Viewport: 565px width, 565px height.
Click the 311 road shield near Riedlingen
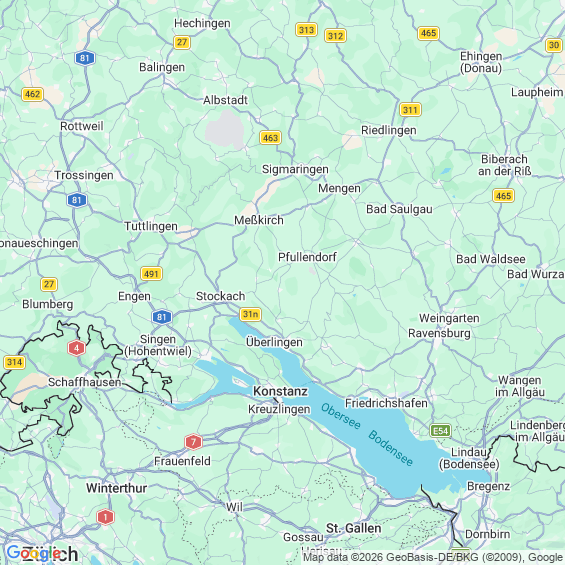pos(410,110)
